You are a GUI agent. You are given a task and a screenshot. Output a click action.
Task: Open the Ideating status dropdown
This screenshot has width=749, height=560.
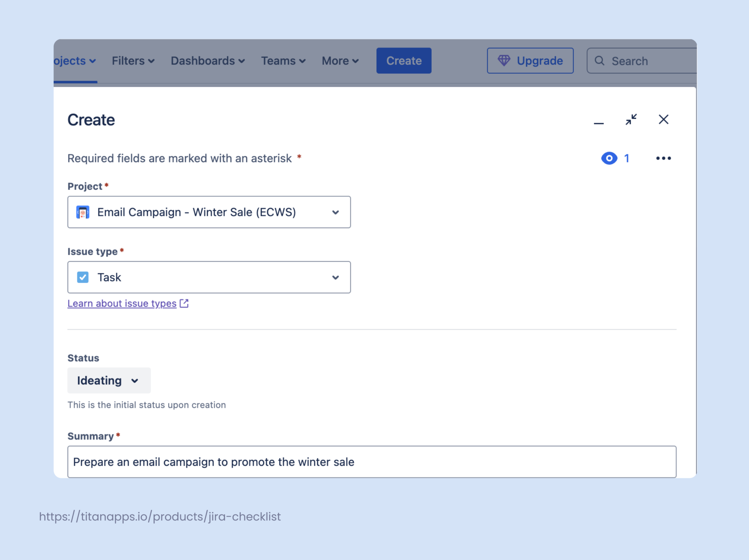(x=109, y=380)
